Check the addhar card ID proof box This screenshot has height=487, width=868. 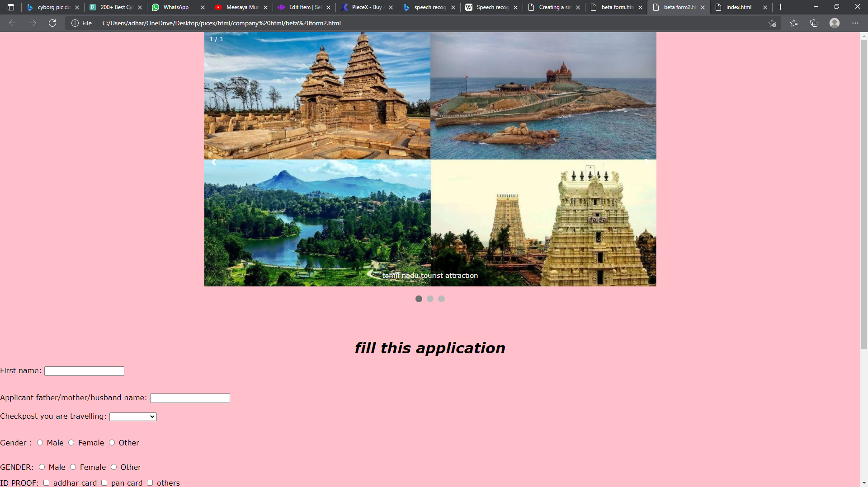(46, 483)
